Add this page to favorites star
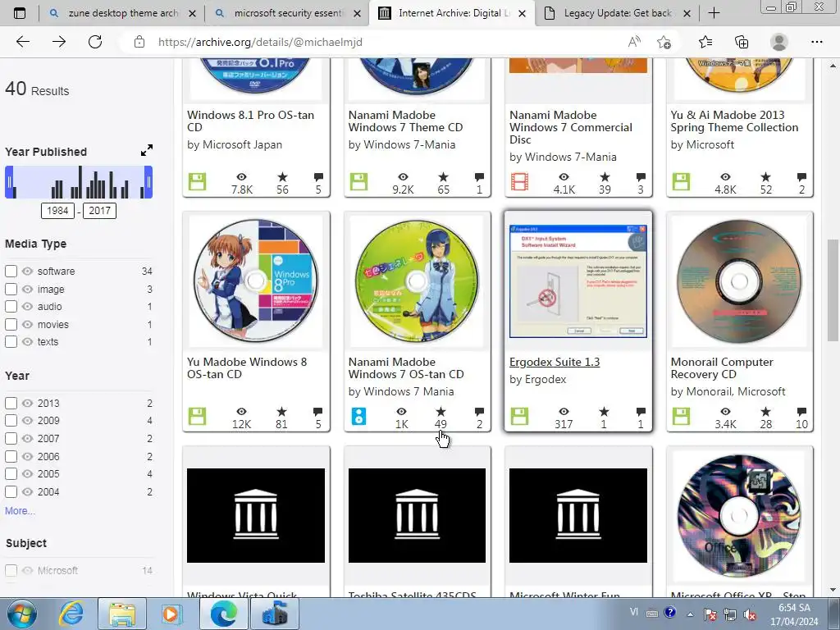This screenshot has width=840, height=630. 664,42
